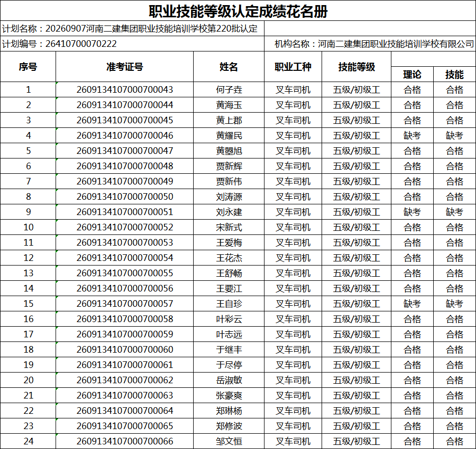
Task: Click 合格 in 郑修波's 技能 column
Action: pyautogui.click(x=455, y=426)
